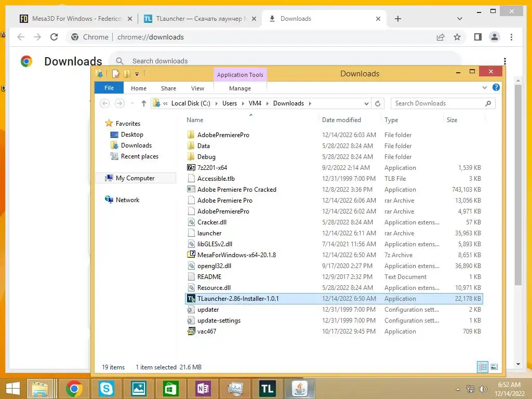The width and height of the screenshot is (532, 399).
Task: Open a new Chrome tab
Action: (x=397, y=19)
